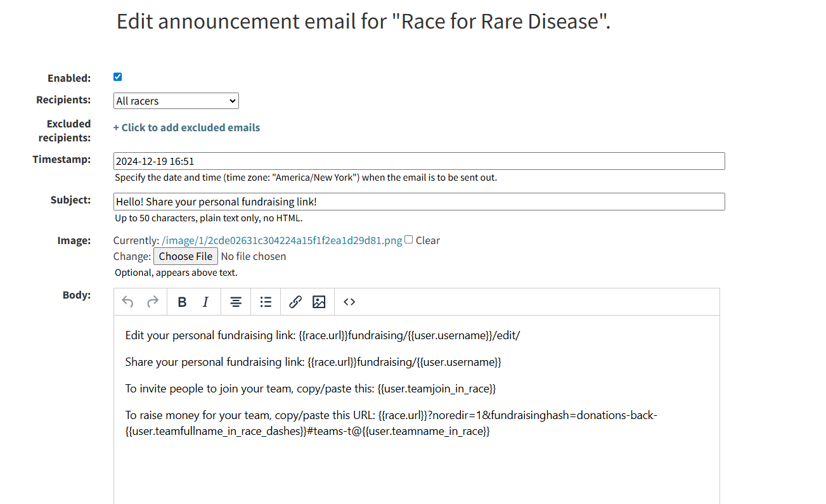This screenshot has height=504, width=826.
Task: Select the center alignment icon
Action: pyautogui.click(x=235, y=302)
